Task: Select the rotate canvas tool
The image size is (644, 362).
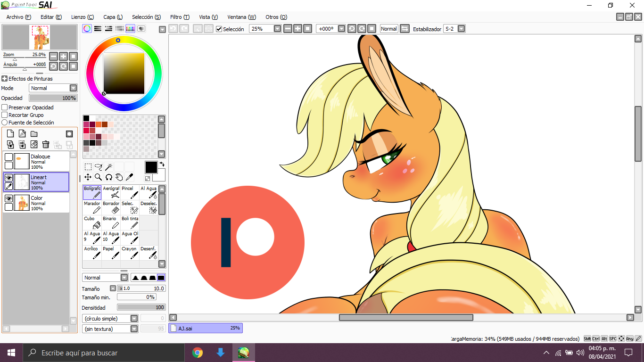Action: click(x=109, y=177)
